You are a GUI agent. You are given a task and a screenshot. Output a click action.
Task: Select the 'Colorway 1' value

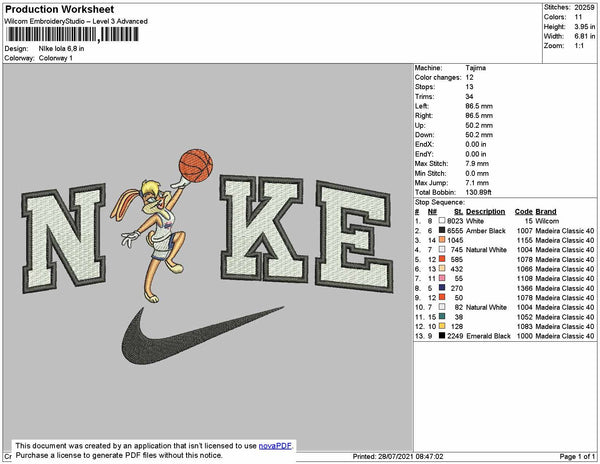click(x=55, y=58)
